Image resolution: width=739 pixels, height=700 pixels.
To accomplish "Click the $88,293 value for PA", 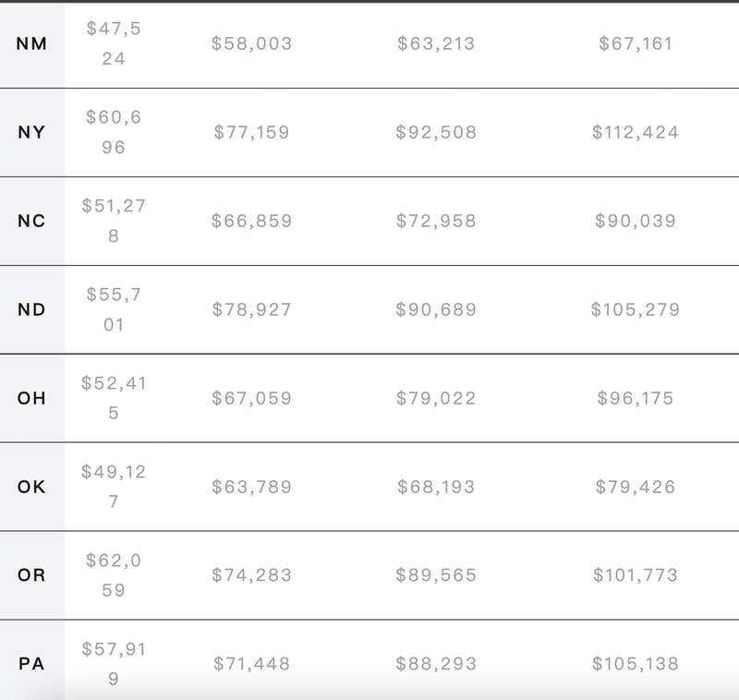I will pos(436,664).
